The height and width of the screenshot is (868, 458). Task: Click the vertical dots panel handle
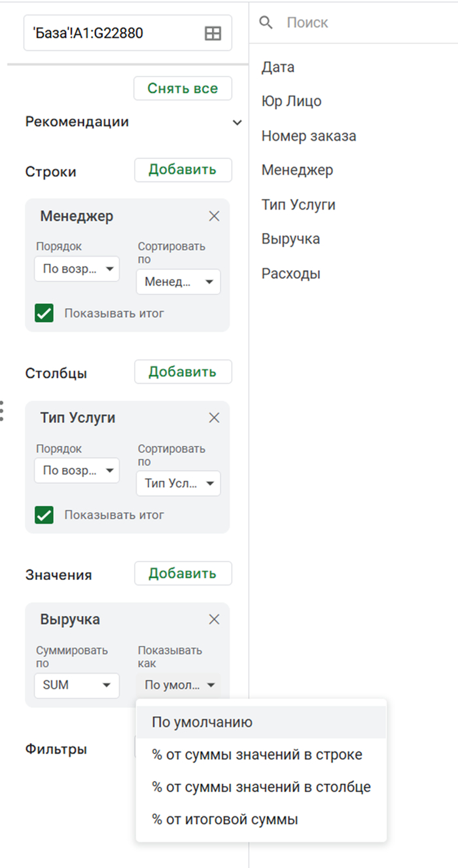(3, 409)
